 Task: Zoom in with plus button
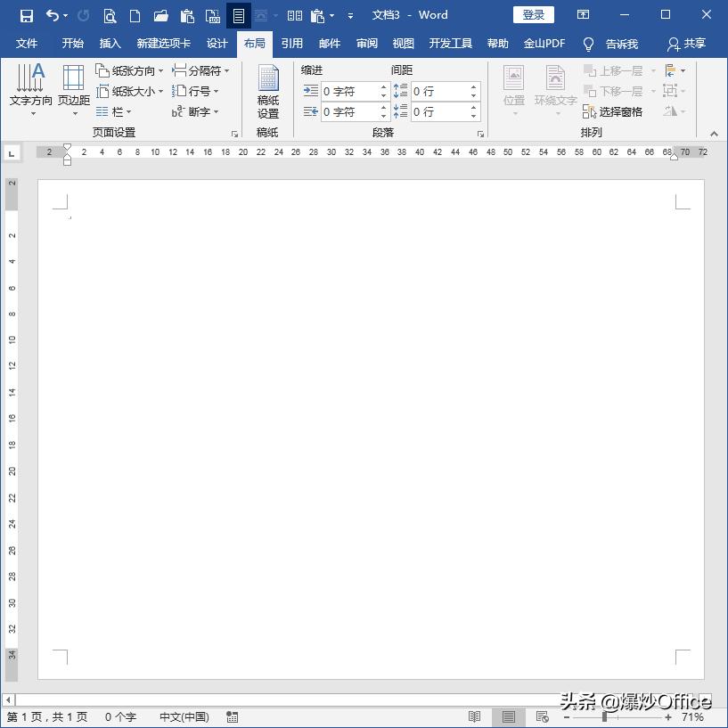668,717
